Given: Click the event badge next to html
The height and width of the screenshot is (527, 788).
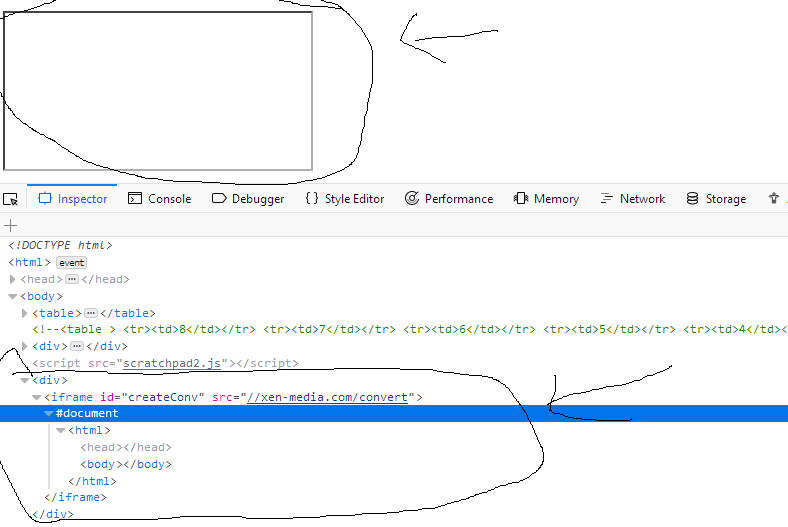Looking at the screenshot, I should tap(71, 263).
